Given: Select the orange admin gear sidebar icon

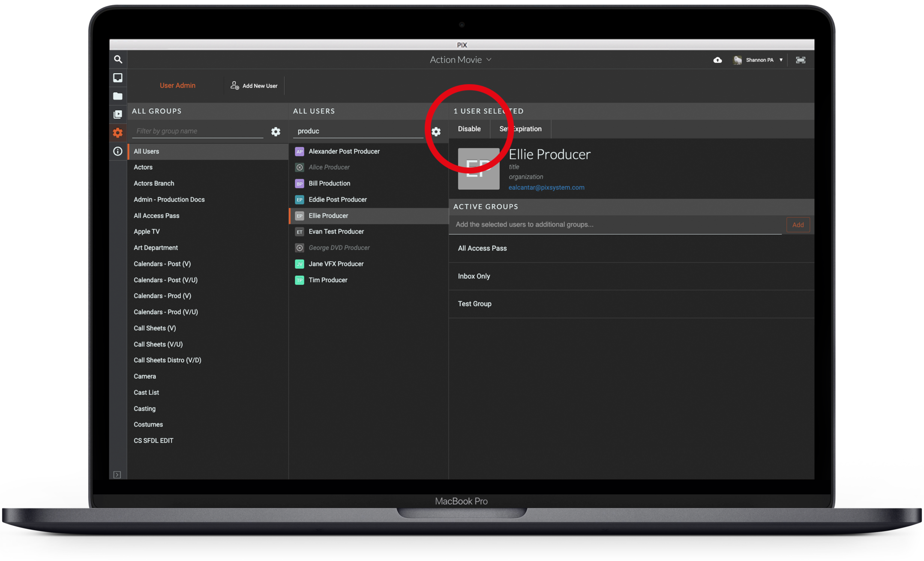Looking at the screenshot, I should (x=118, y=133).
